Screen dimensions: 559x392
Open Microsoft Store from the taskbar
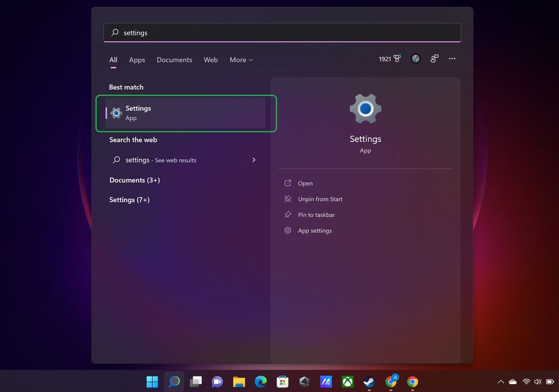(282, 382)
